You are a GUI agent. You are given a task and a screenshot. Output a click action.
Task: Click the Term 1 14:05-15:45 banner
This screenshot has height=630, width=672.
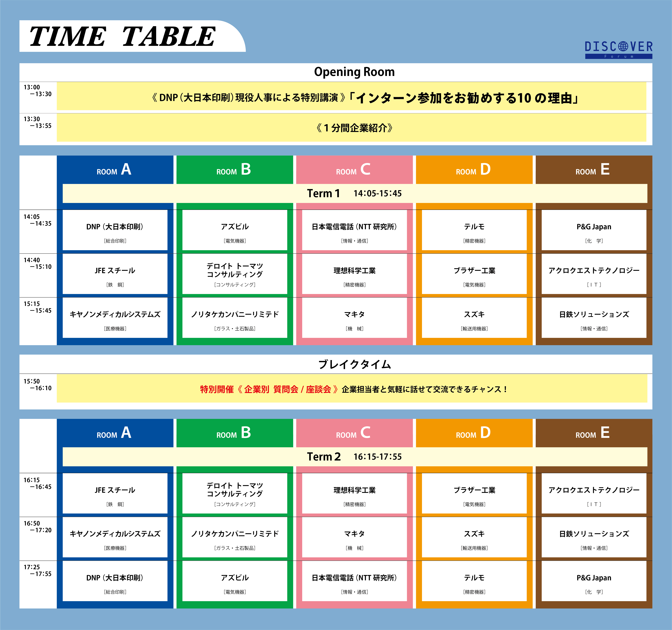coord(355,194)
